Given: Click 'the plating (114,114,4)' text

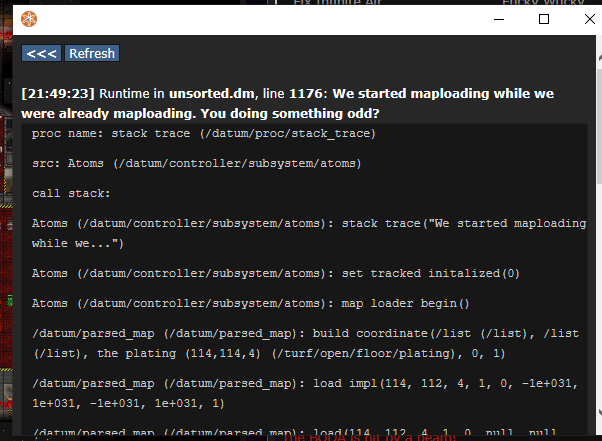Looking at the screenshot, I should [179, 353].
